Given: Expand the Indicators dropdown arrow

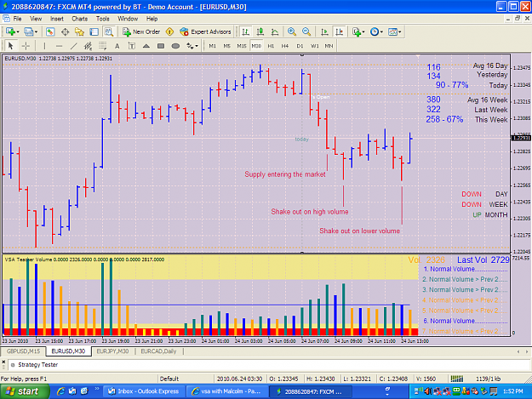Looking at the screenshot, I should pos(363,31).
